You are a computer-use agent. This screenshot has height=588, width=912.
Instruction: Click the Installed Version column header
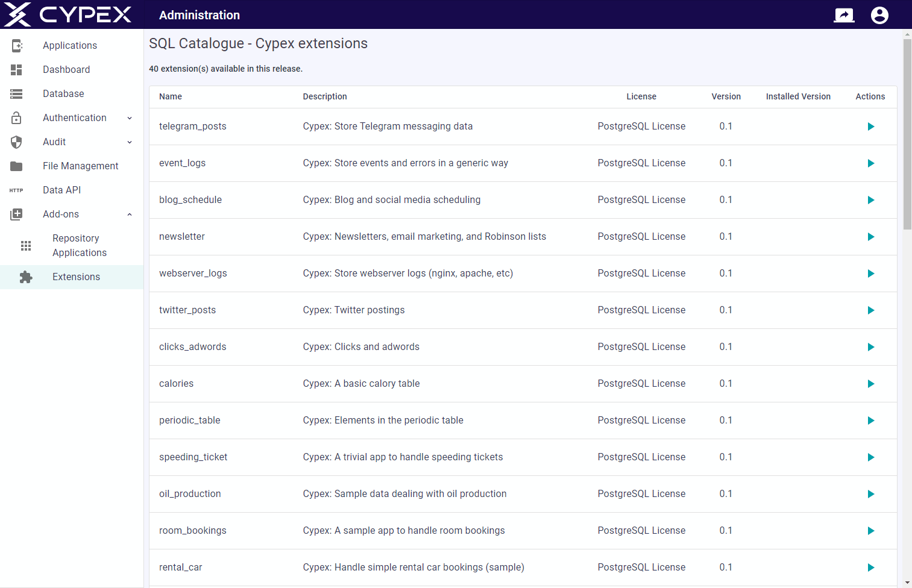coord(798,96)
